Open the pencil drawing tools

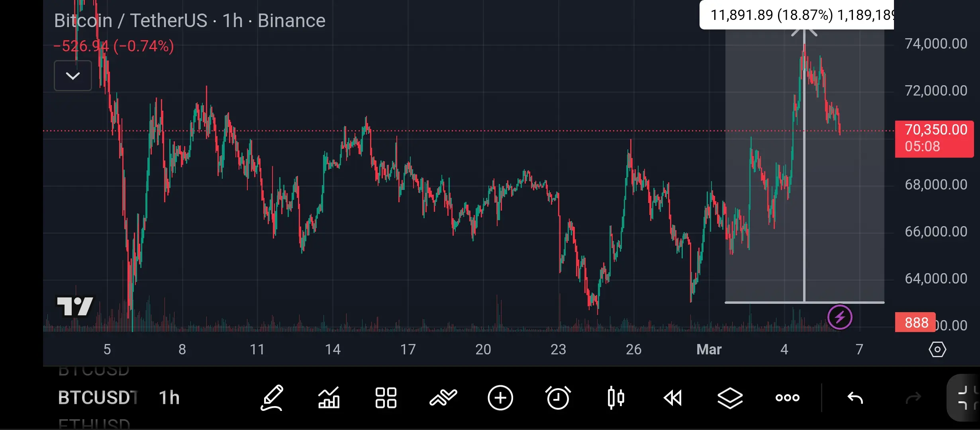pyautogui.click(x=272, y=398)
